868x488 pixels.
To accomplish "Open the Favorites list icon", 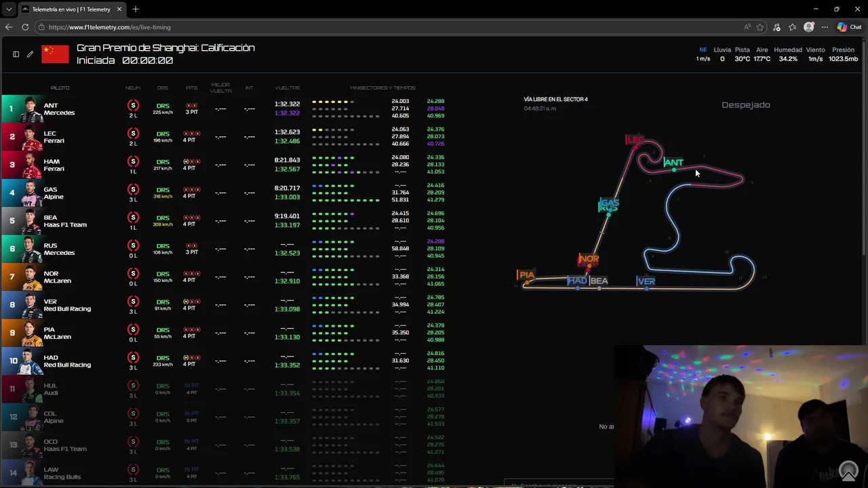I will click(792, 27).
